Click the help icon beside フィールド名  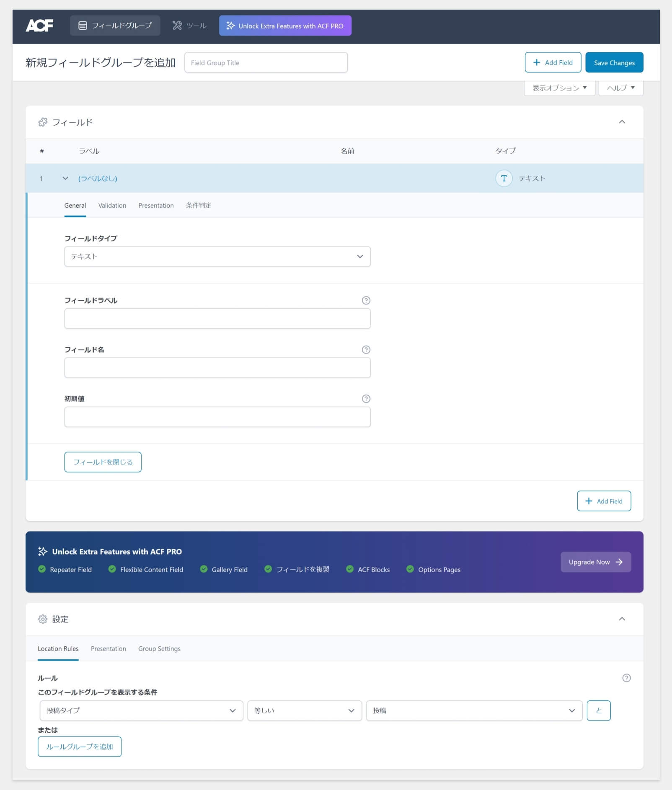coord(366,349)
